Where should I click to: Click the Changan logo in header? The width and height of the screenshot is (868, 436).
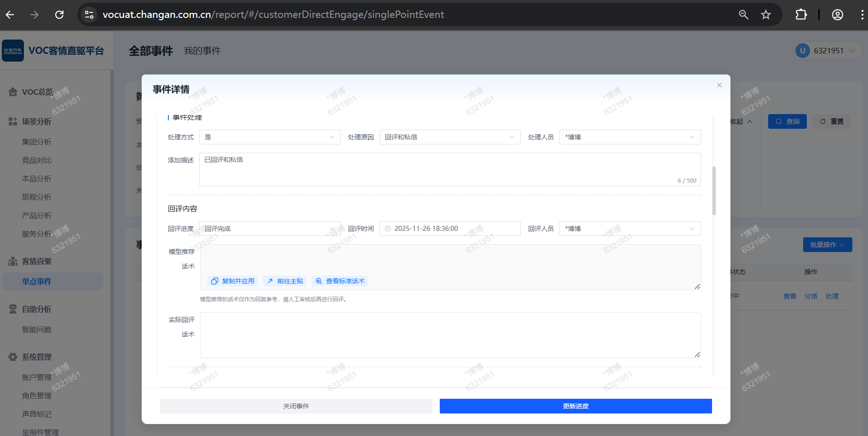tap(13, 51)
